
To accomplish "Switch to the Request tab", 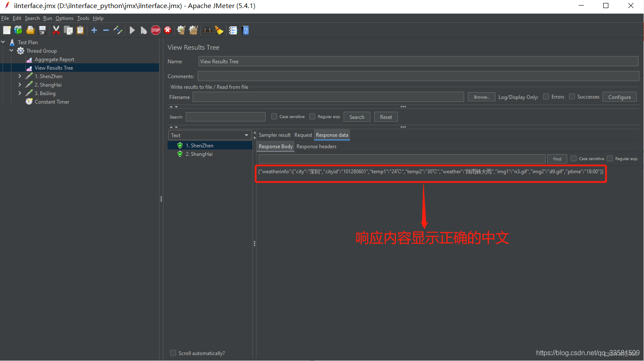I will click(x=303, y=135).
